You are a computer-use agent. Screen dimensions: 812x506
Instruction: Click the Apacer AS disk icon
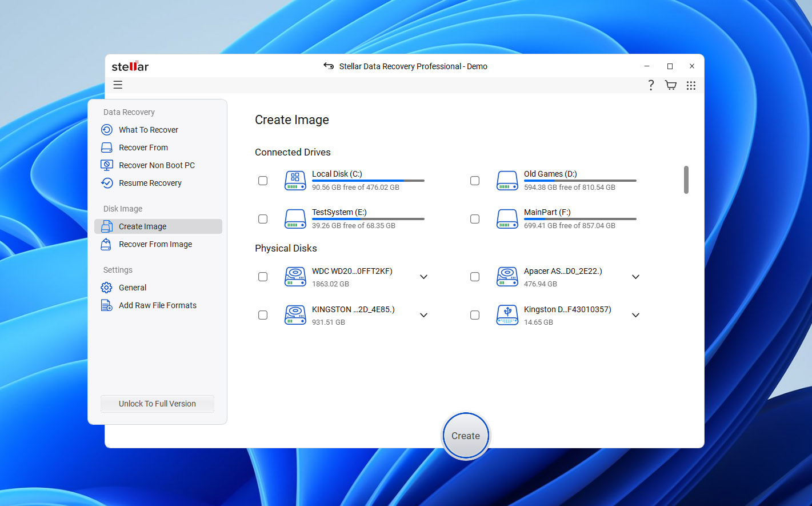click(507, 277)
